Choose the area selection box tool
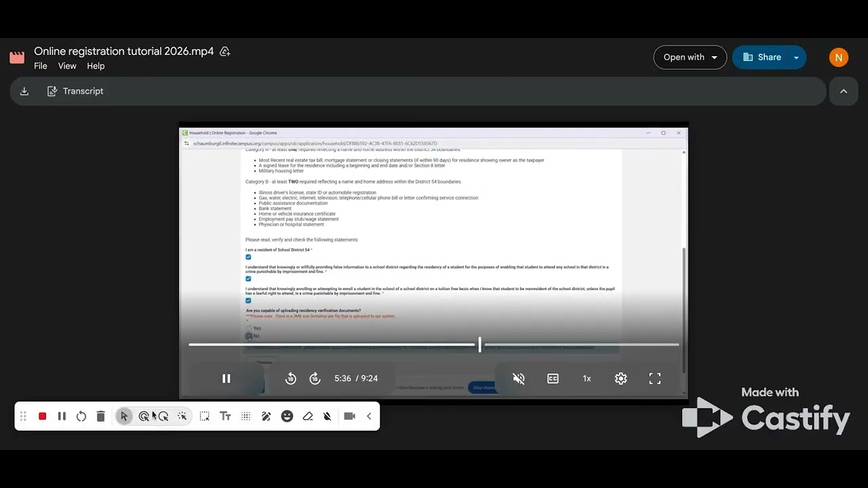Image resolution: width=868 pixels, height=488 pixels. click(x=205, y=416)
